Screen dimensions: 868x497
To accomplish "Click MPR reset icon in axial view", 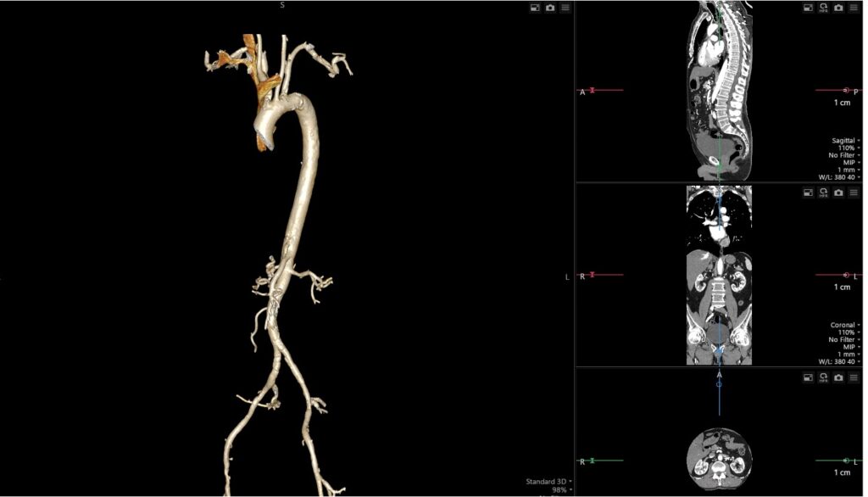I will tap(823, 376).
